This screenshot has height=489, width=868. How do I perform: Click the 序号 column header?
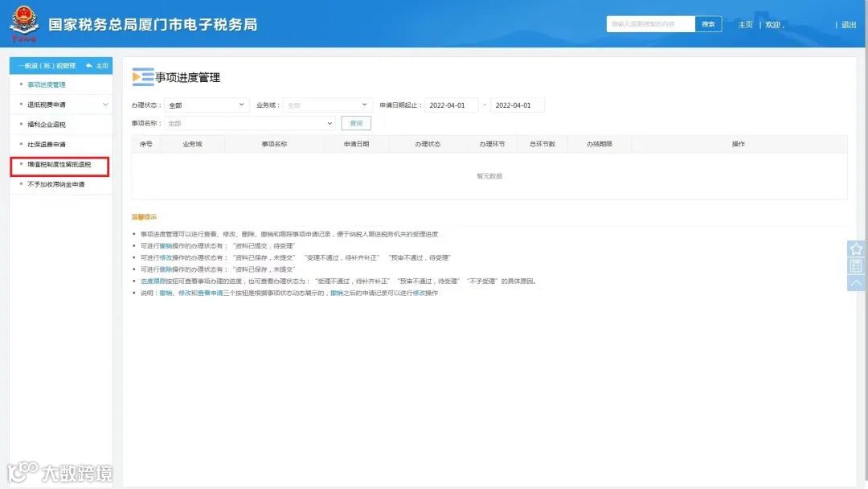[146, 144]
